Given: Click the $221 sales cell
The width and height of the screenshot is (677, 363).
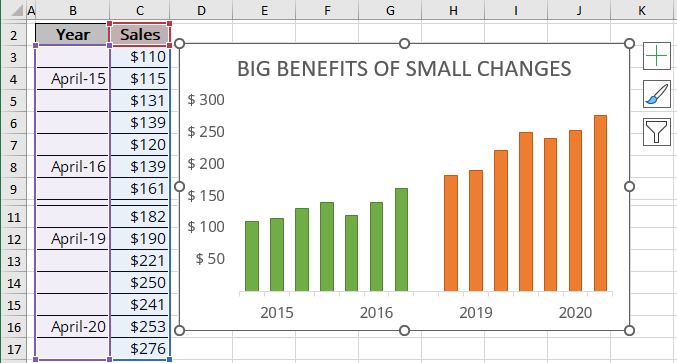Looking at the screenshot, I should coord(140,261).
